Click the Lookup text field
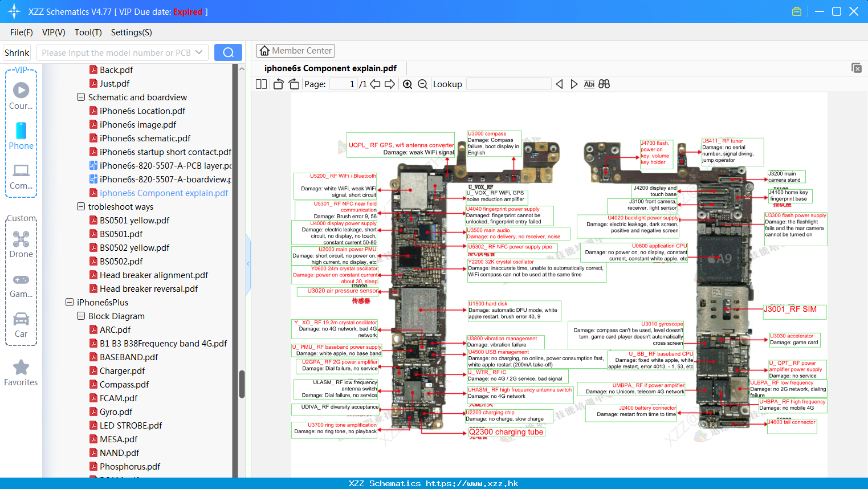This screenshot has width=868, height=489. (508, 84)
